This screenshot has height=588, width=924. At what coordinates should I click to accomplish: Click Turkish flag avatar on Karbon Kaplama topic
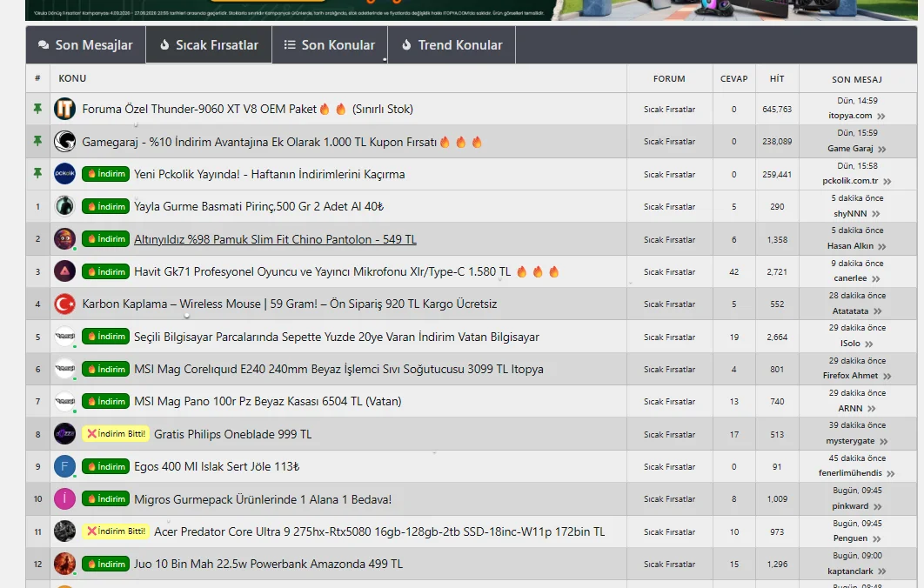coord(65,304)
